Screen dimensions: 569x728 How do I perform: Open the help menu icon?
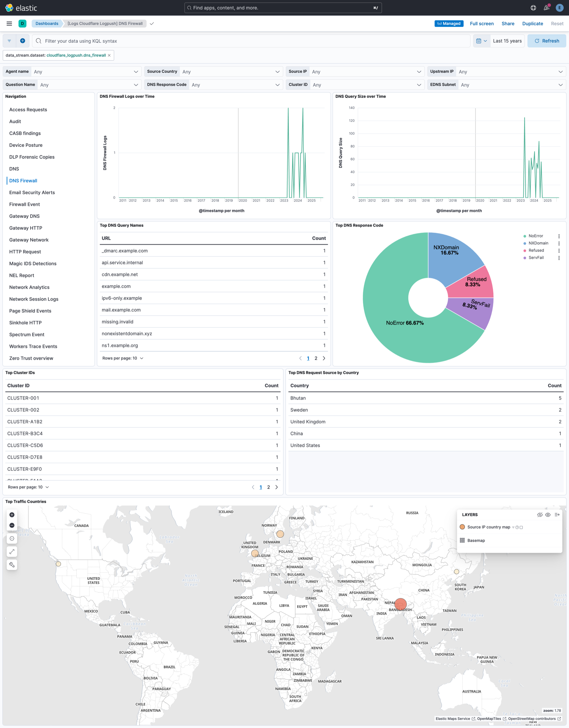(533, 8)
